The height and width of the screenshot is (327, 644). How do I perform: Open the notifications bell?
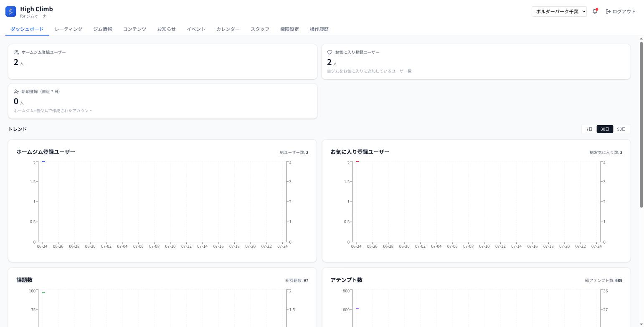click(x=595, y=11)
